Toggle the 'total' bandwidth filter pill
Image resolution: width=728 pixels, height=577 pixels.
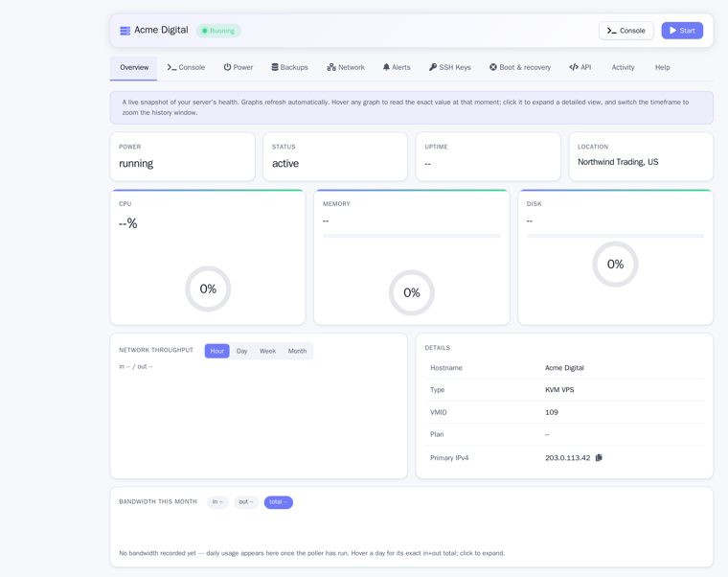click(279, 501)
